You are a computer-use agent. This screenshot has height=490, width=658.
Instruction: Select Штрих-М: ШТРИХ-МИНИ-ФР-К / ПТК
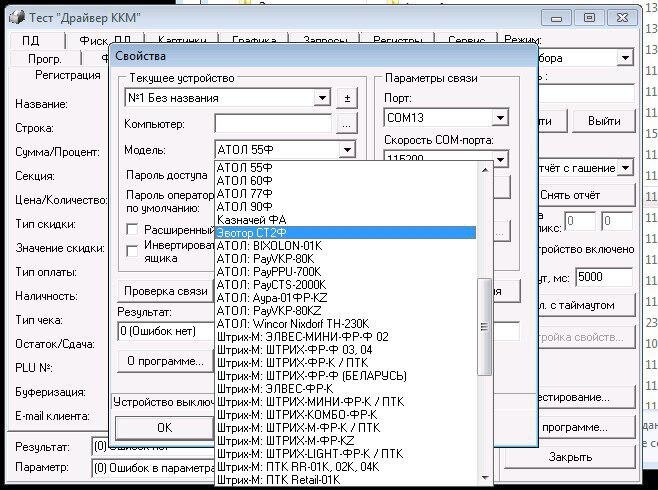pyautogui.click(x=346, y=402)
